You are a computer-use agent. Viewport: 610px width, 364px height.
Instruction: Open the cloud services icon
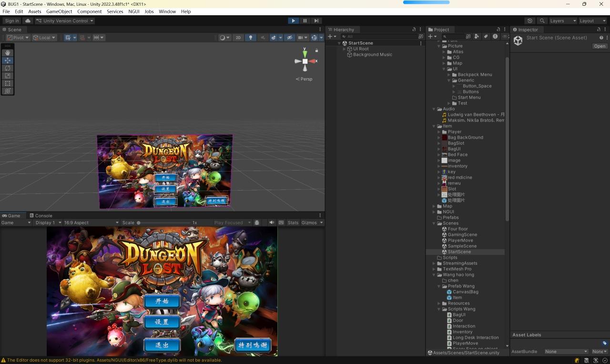(x=28, y=20)
